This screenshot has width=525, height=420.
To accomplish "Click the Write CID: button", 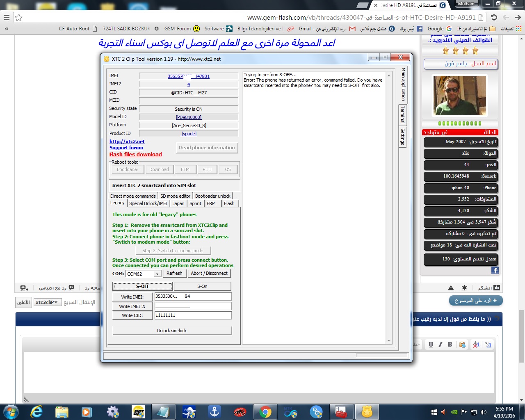I will click(132, 315).
